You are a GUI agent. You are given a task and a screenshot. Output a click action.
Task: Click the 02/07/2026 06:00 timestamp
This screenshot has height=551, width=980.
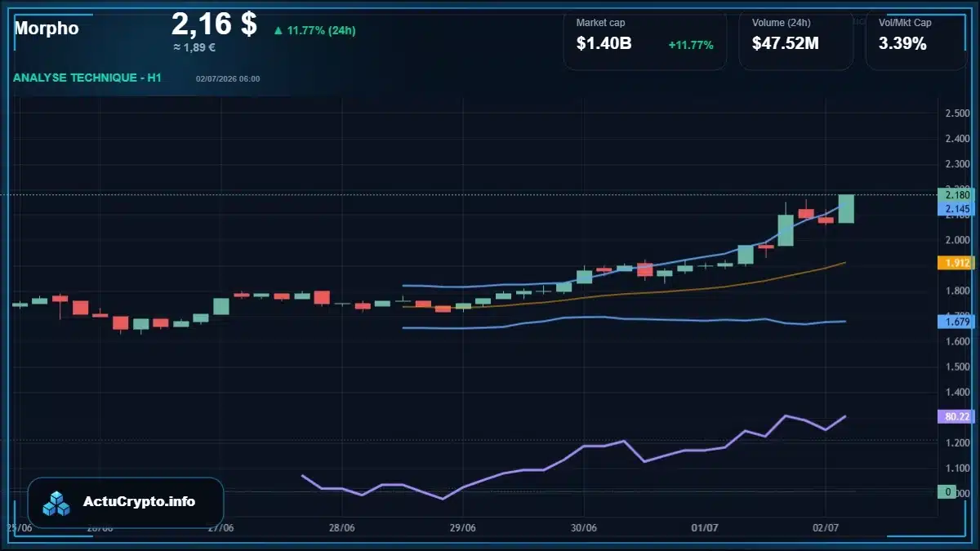click(228, 79)
